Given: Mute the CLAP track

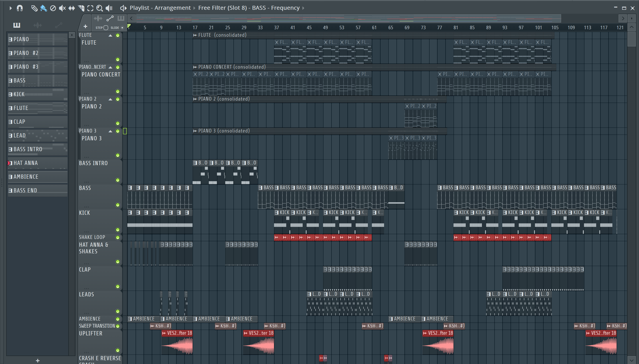Looking at the screenshot, I should pyautogui.click(x=118, y=286).
